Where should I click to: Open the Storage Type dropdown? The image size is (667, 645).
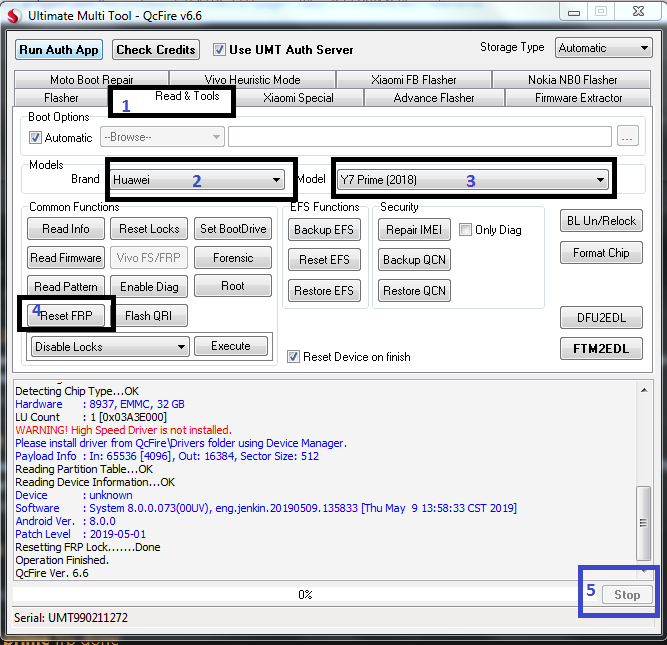(603, 48)
